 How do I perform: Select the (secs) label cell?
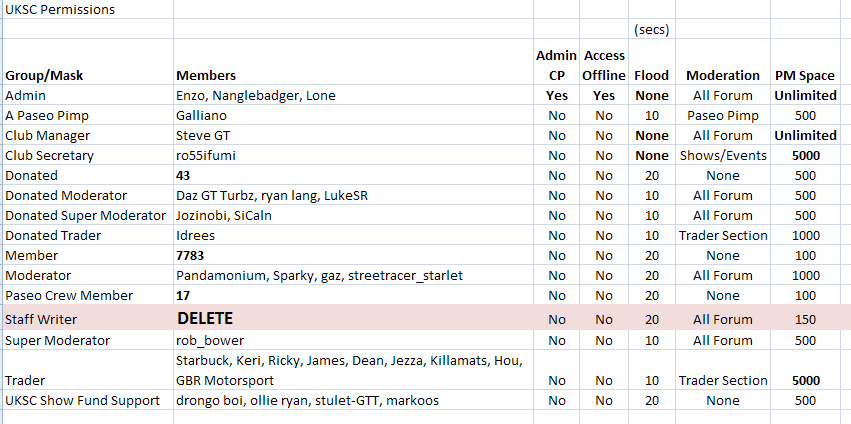pyautogui.click(x=651, y=30)
